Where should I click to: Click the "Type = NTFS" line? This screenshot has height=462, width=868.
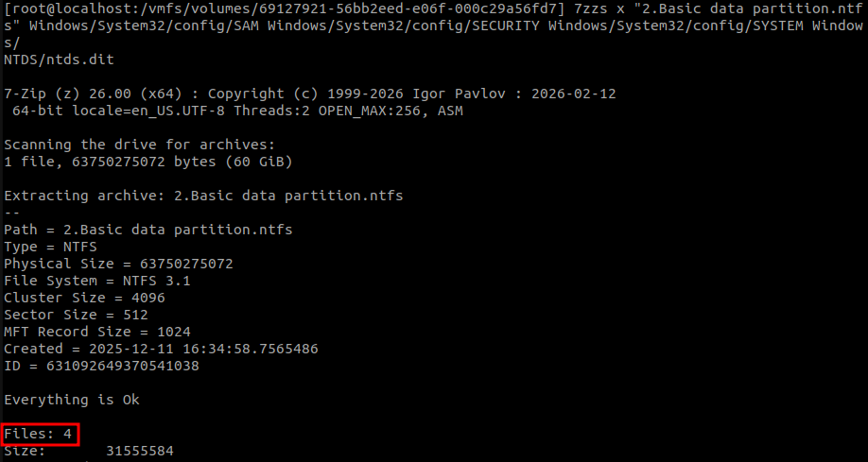pos(50,247)
